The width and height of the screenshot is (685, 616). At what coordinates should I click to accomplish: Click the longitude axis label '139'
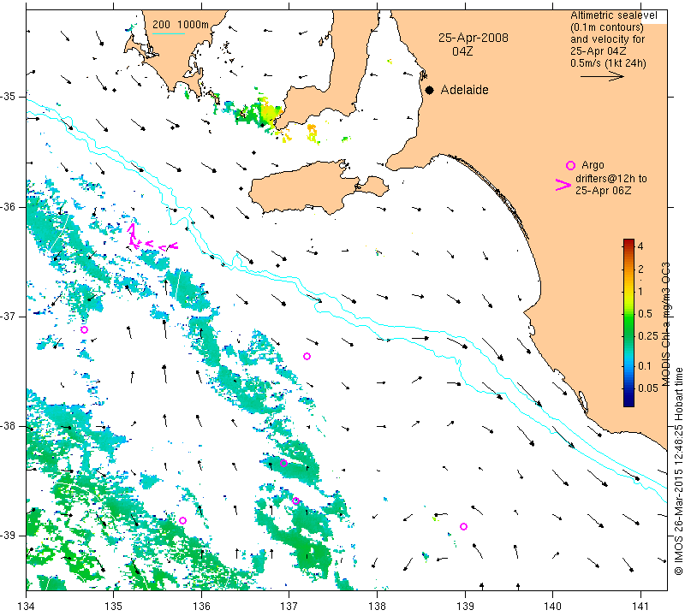tap(465, 606)
